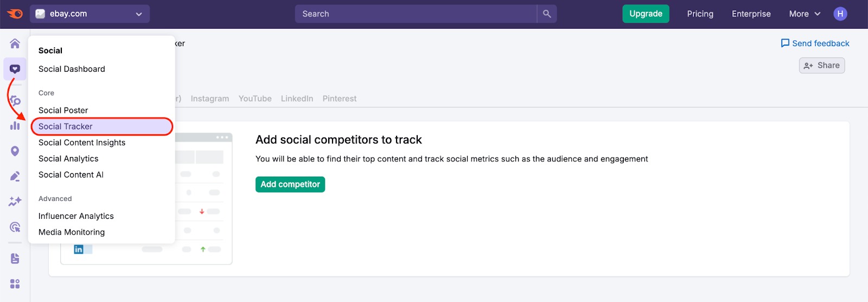868x302 pixels.
Task: Switch to the LinkedIn tab
Action: pyautogui.click(x=297, y=99)
